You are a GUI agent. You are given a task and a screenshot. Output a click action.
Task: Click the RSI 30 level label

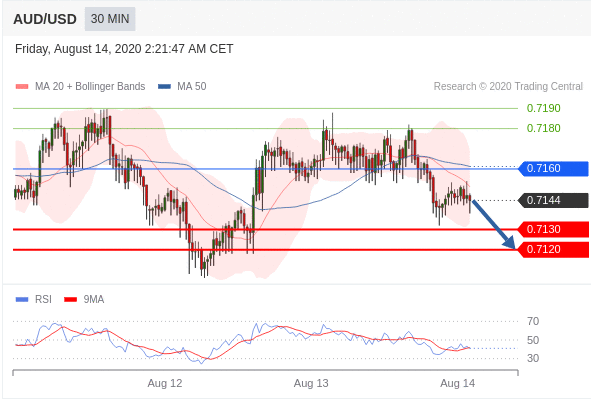533,358
